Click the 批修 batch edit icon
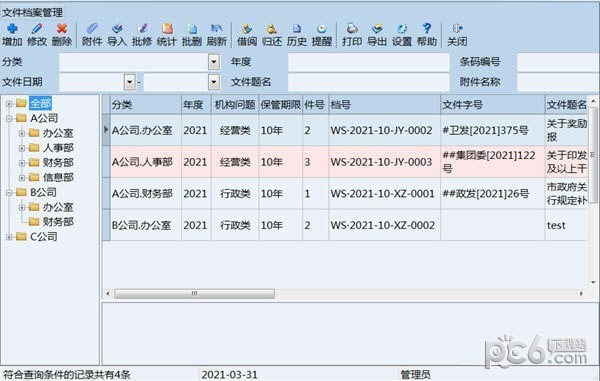 coord(142,28)
